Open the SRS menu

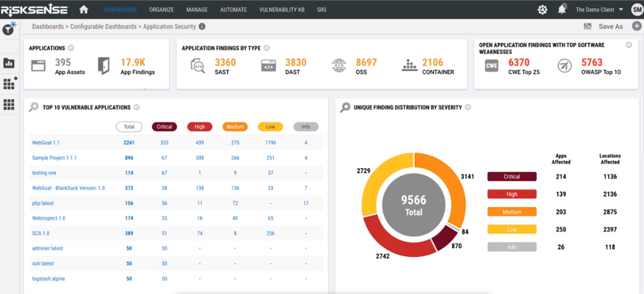click(x=322, y=10)
